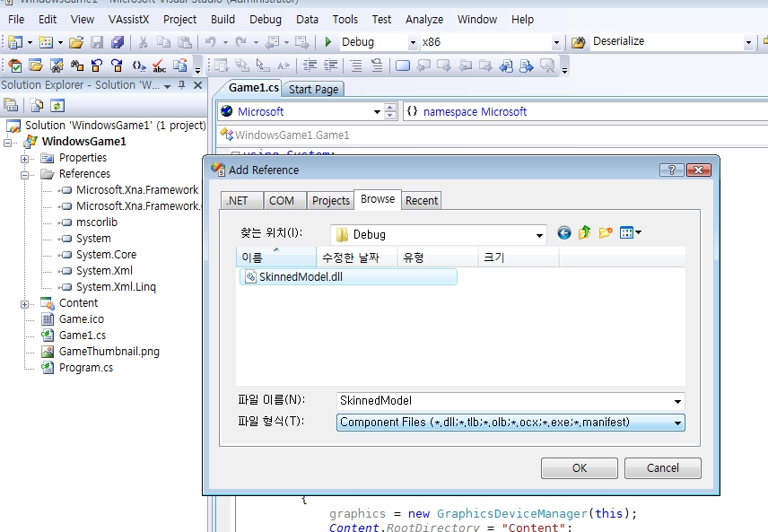Screen dimensions: 768x532
Task: Click the Undo arrow icon
Action: click(x=211, y=42)
